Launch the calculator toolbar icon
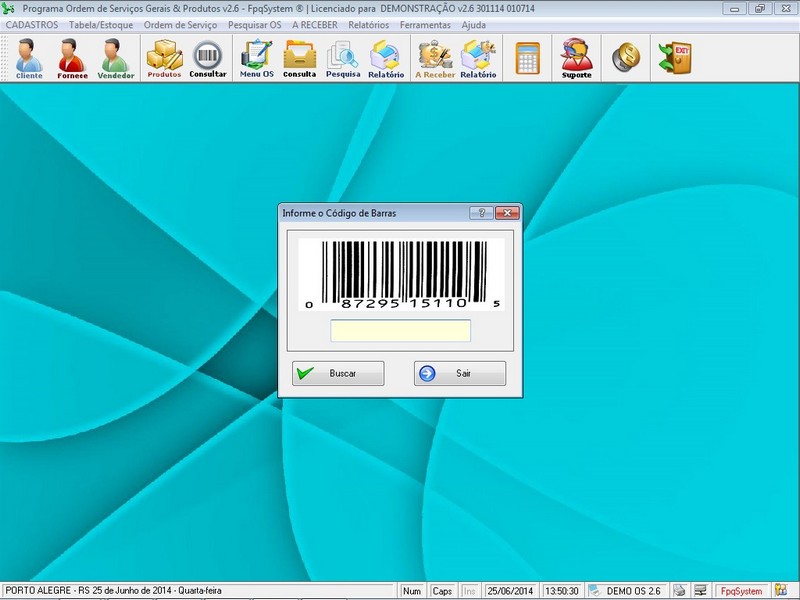 coord(527,58)
